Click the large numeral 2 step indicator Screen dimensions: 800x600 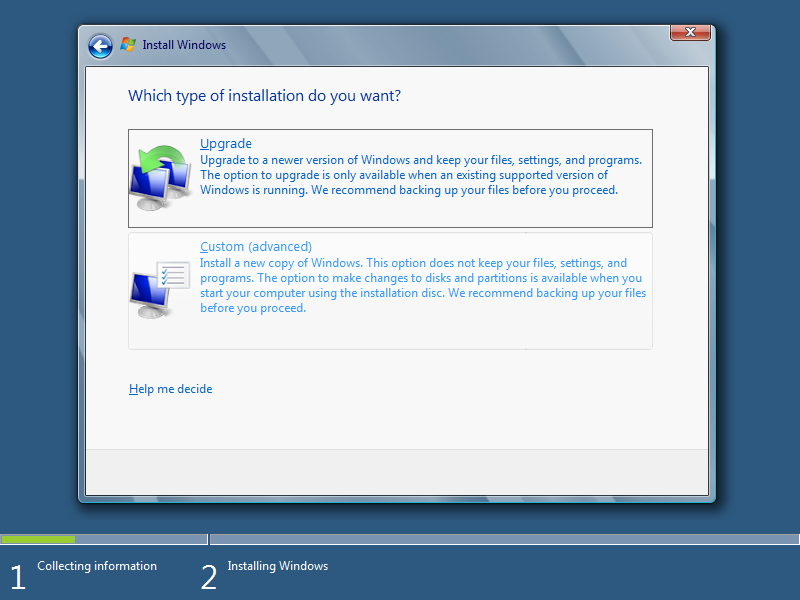pos(209,577)
